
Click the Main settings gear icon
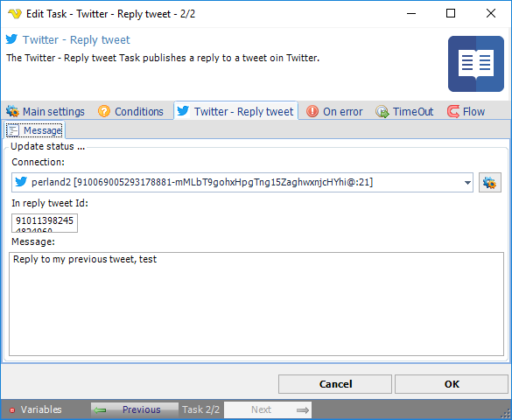click(x=13, y=111)
